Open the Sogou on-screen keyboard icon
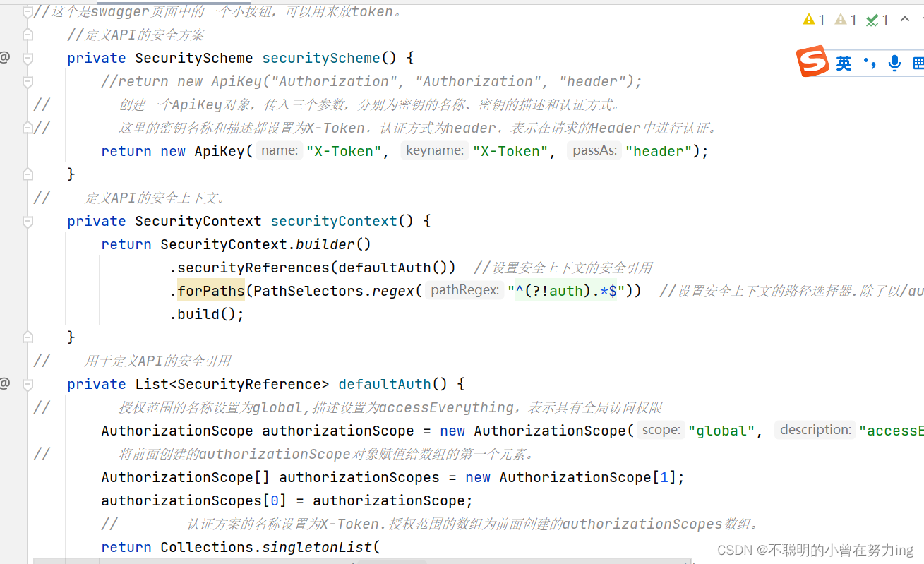 pos(919,63)
